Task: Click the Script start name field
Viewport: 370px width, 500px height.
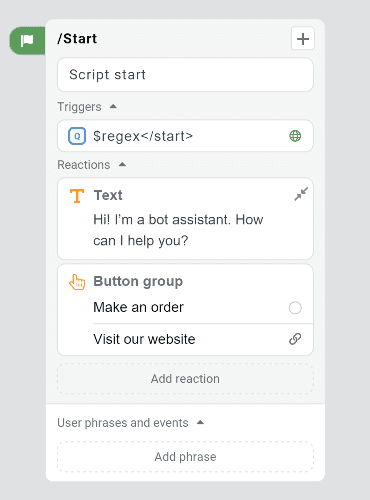Action: [185, 75]
